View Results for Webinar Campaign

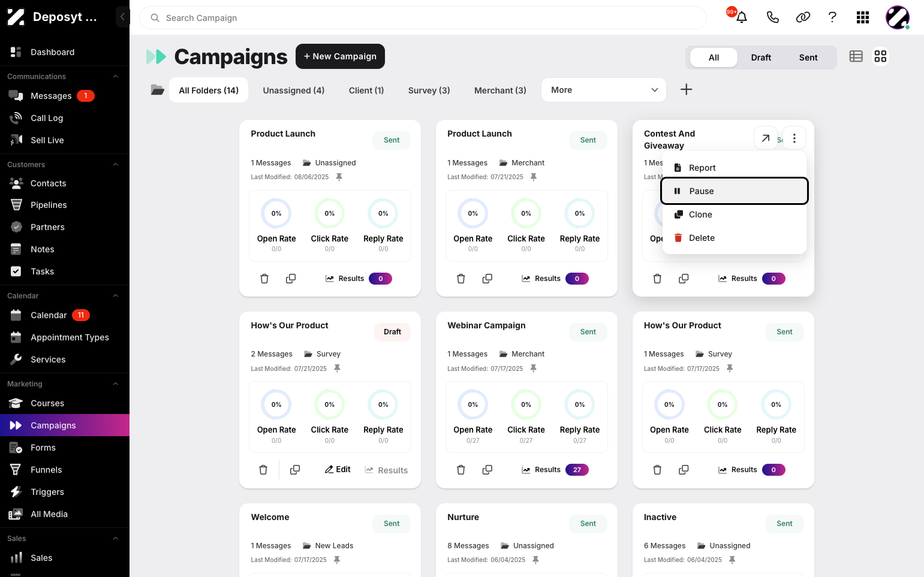(555, 470)
